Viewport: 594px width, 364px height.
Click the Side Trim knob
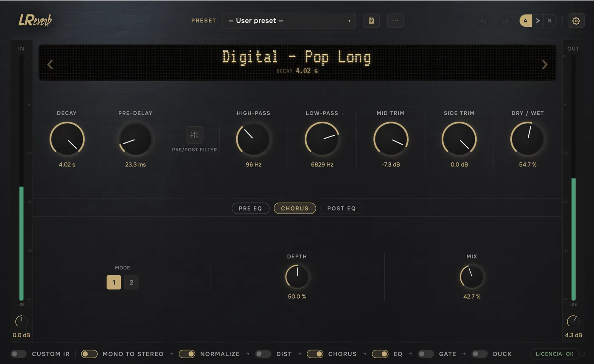[459, 139]
